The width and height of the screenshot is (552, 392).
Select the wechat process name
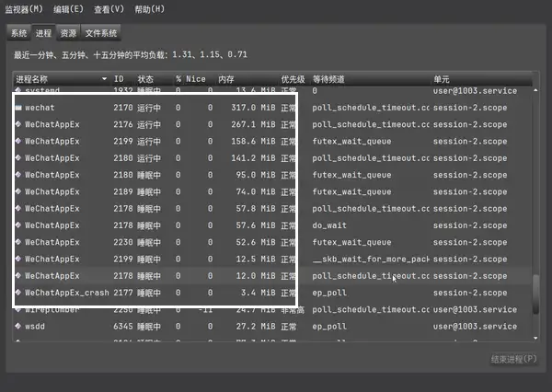[40, 108]
